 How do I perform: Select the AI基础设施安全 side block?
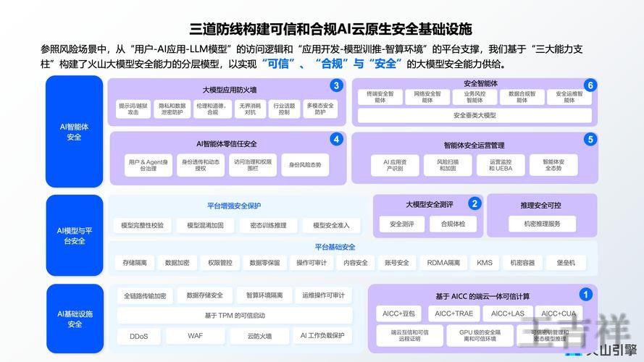point(74,319)
